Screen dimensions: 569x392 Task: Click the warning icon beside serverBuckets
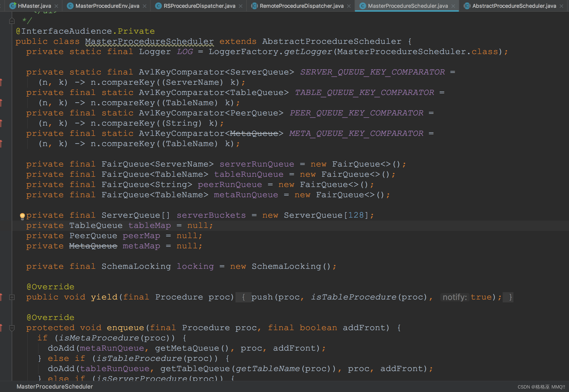click(x=22, y=215)
